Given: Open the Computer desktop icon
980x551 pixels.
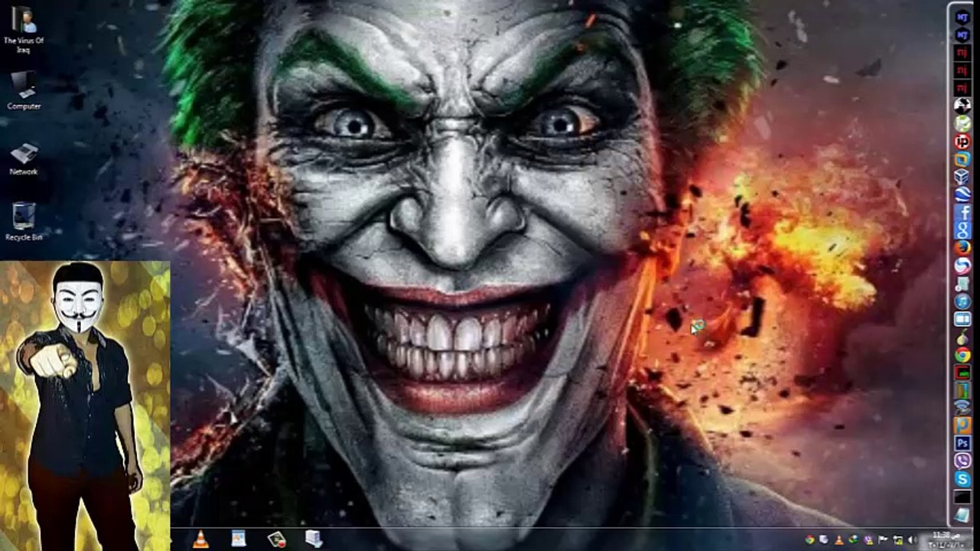Looking at the screenshot, I should coord(23,90).
